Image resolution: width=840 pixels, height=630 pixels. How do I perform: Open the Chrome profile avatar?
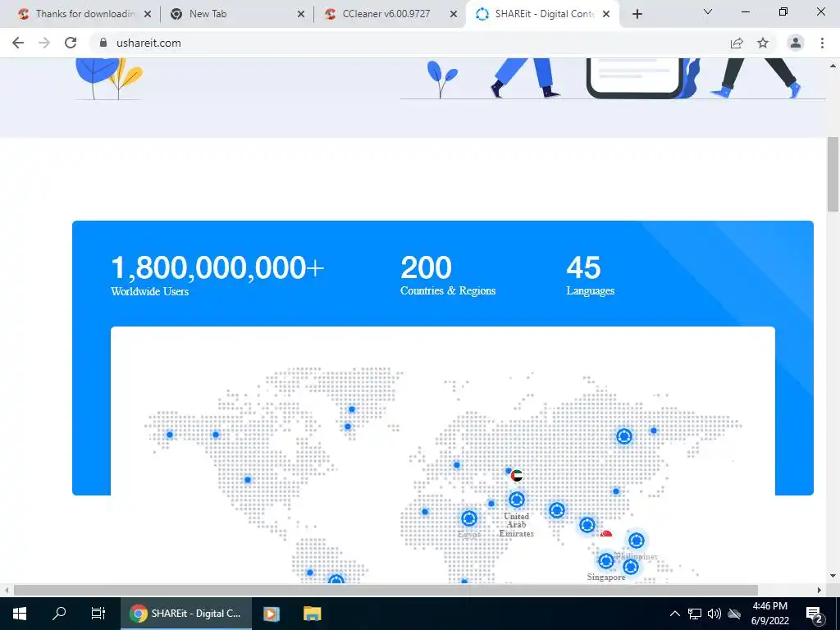pyautogui.click(x=796, y=43)
